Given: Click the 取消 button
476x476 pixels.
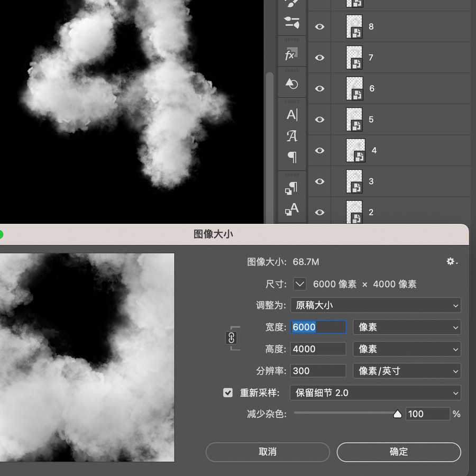Looking at the screenshot, I should coord(268,452).
